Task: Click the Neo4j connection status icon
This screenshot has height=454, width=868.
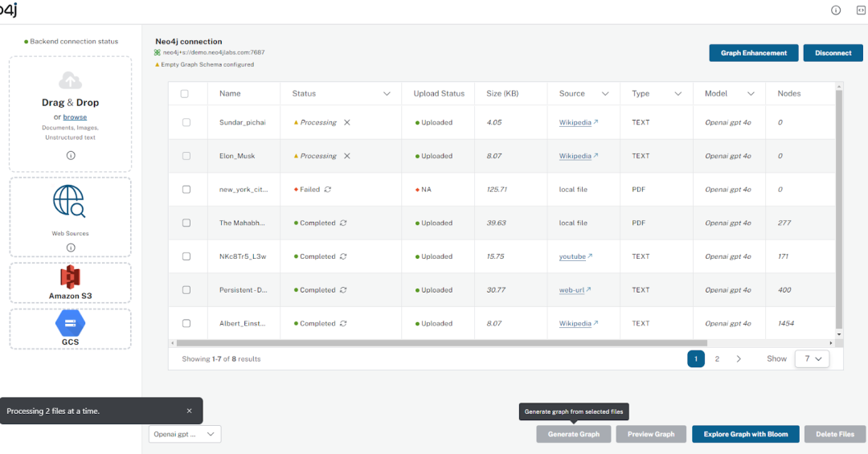Action: click(x=158, y=52)
